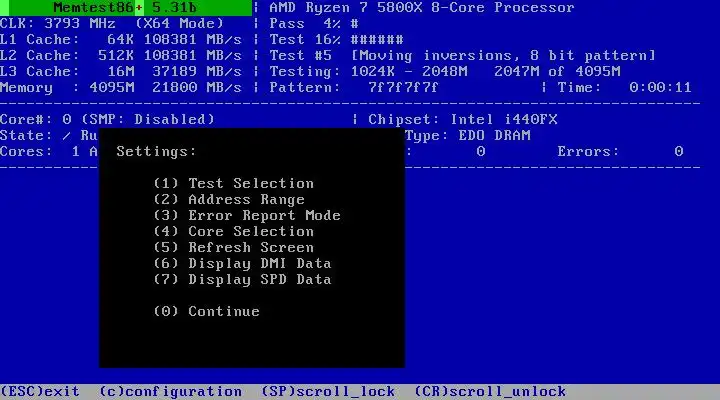Click the CLK: 3793 MHz line

tap(112, 23)
